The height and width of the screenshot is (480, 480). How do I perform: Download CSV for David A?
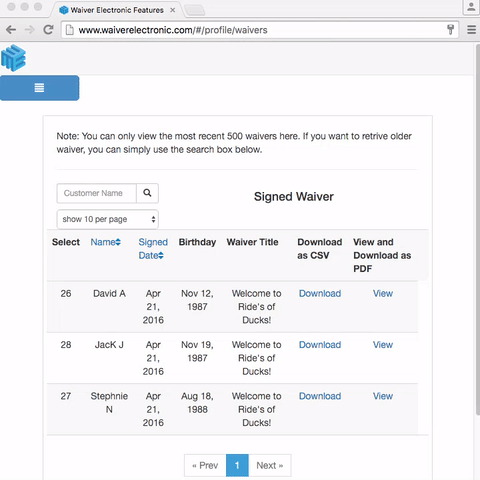(320, 293)
